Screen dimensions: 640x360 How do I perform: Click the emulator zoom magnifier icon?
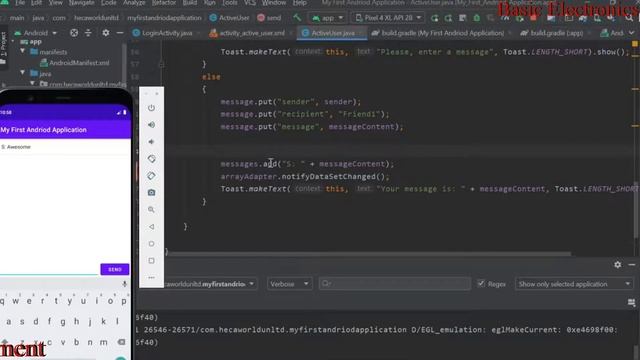(x=151, y=209)
